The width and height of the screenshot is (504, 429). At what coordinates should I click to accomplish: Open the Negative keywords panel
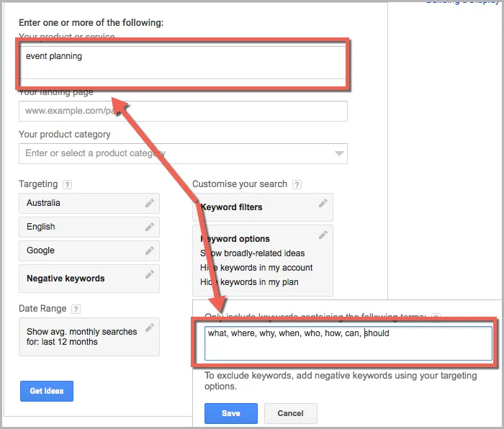click(x=89, y=279)
